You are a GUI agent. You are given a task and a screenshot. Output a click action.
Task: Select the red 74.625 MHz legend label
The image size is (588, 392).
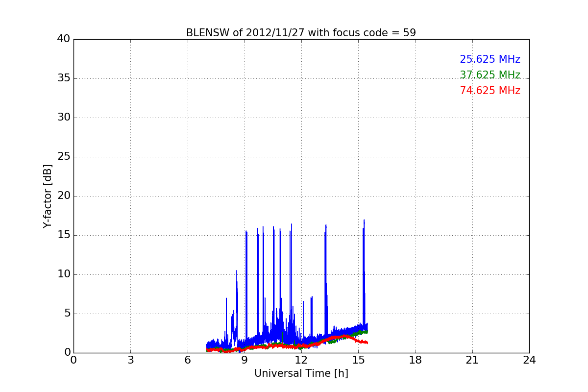pyautogui.click(x=490, y=91)
